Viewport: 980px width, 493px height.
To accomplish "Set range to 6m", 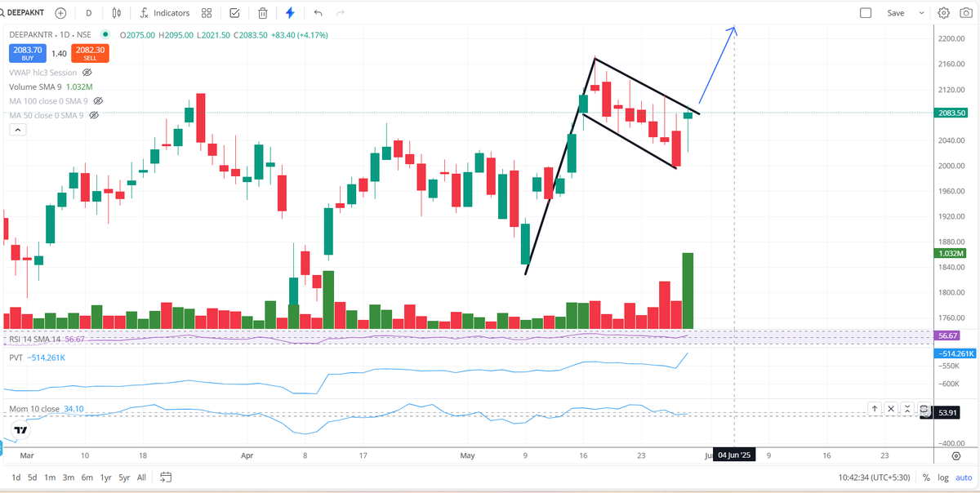I will tap(87, 477).
